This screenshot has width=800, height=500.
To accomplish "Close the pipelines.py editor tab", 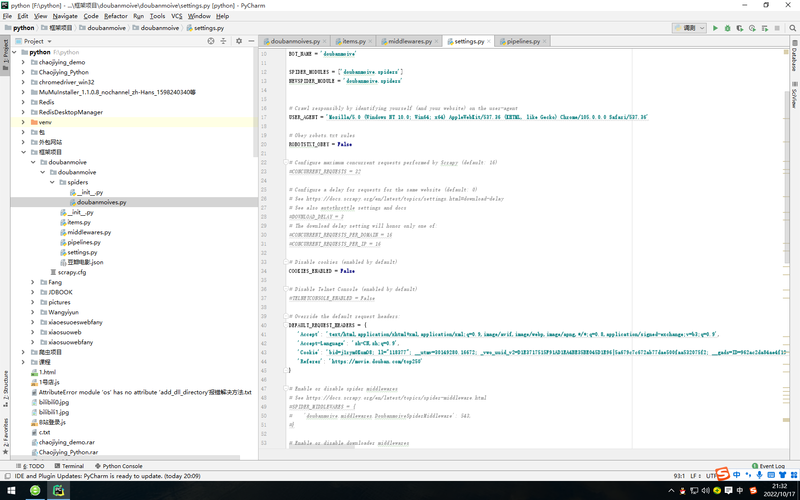I will 544,41.
